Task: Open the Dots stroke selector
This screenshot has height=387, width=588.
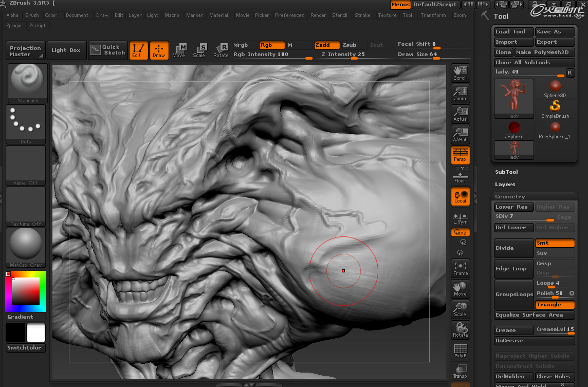Action: 26,124
